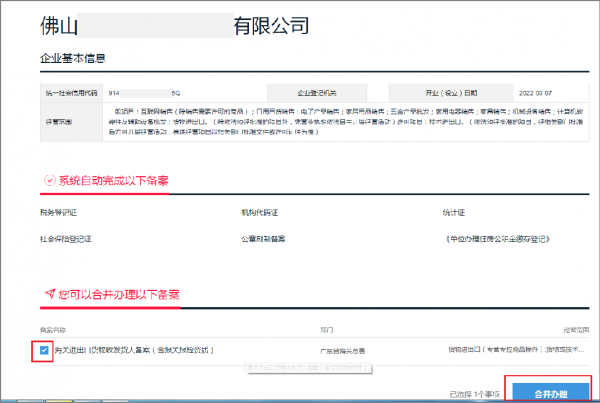Click the blue 合并办理 button

(545, 391)
